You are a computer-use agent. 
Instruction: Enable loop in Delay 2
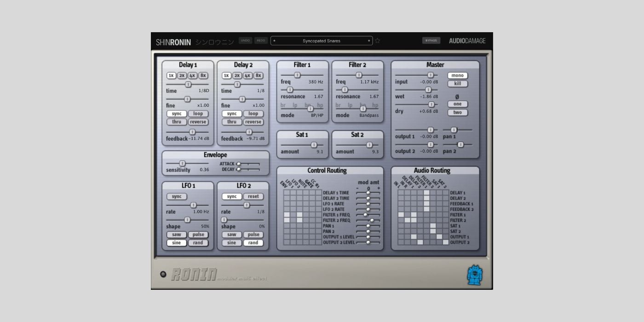[253, 114]
